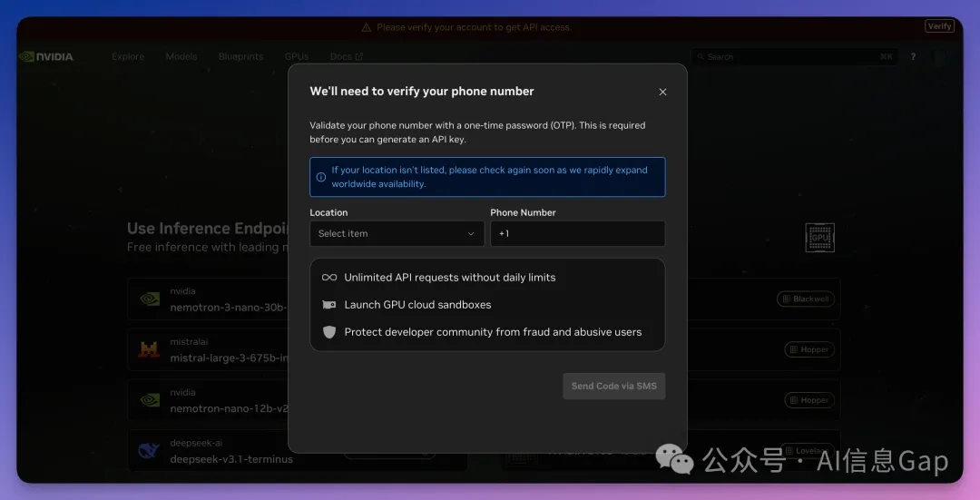
Task: Click the Search field in header
Action: (x=794, y=57)
